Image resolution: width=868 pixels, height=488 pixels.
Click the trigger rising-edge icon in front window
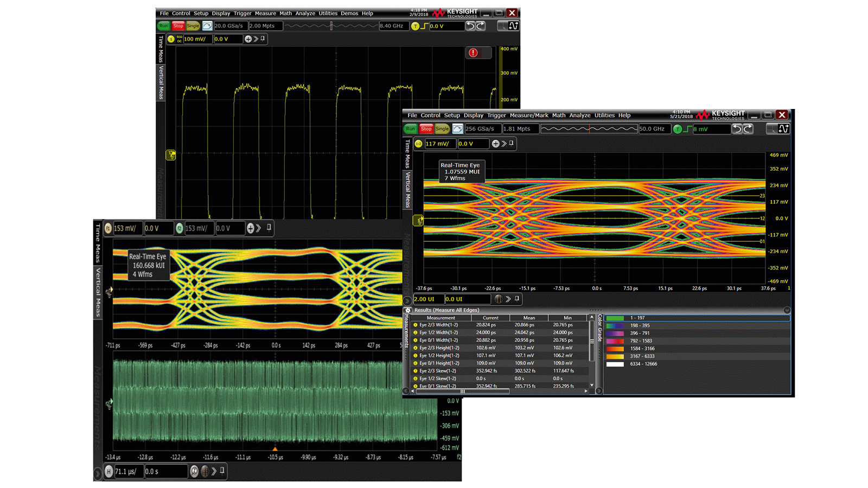688,129
